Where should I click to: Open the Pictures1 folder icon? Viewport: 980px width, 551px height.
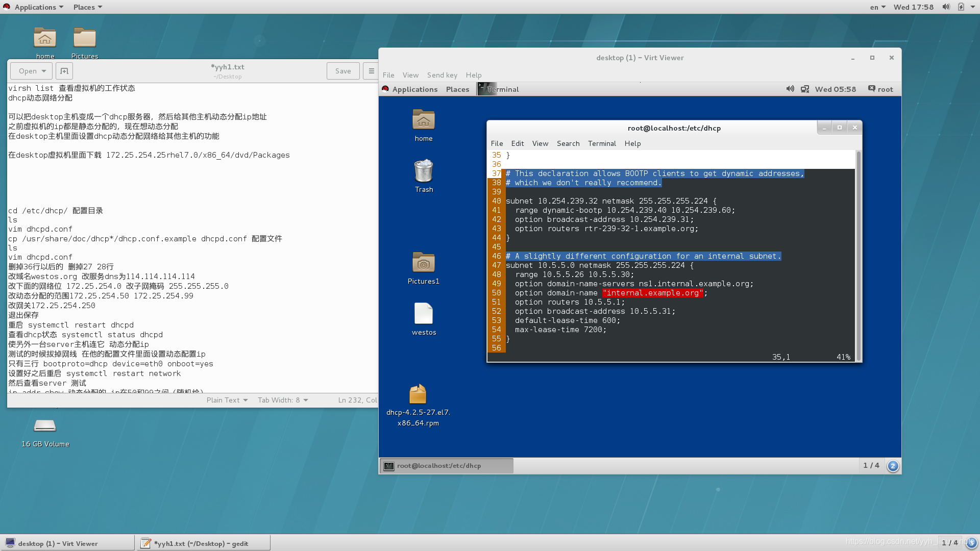[423, 263]
